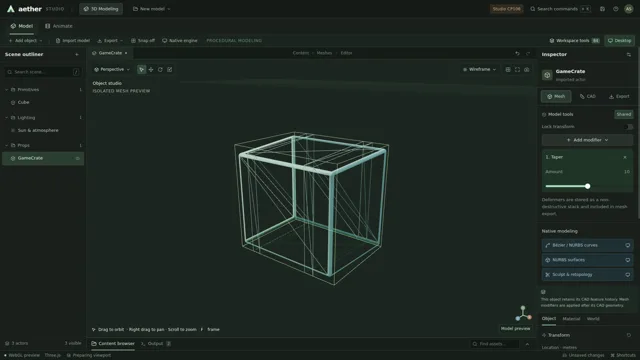Activate the rotate tool icon
640x360 pixels.
(x=160, y=69)
